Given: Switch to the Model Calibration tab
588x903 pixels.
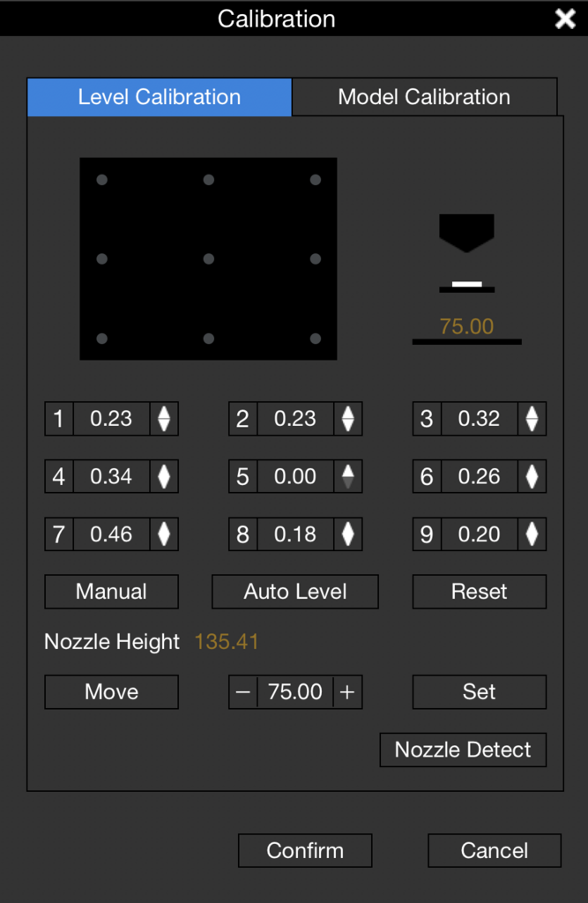Looking at the screenshot, I should 424,97.
